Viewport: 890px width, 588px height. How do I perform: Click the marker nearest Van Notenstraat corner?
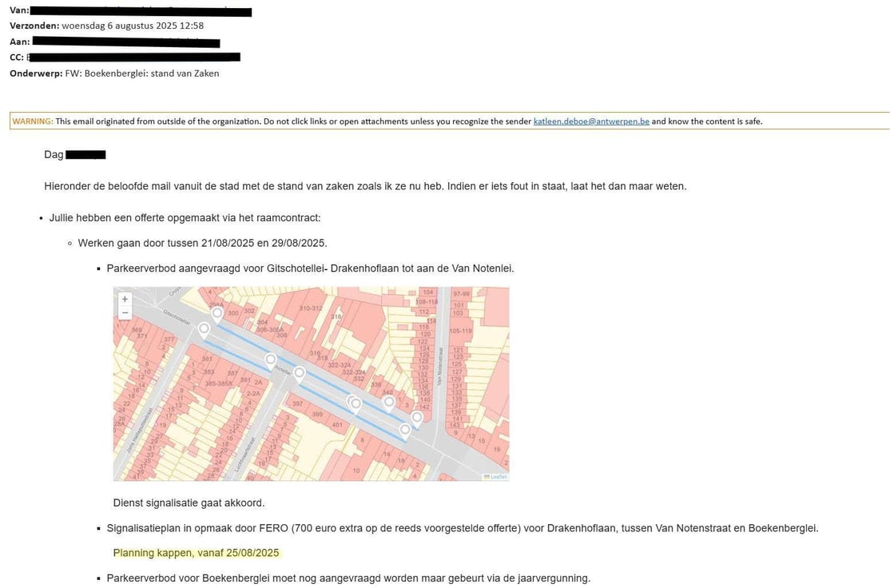[416, 419]
